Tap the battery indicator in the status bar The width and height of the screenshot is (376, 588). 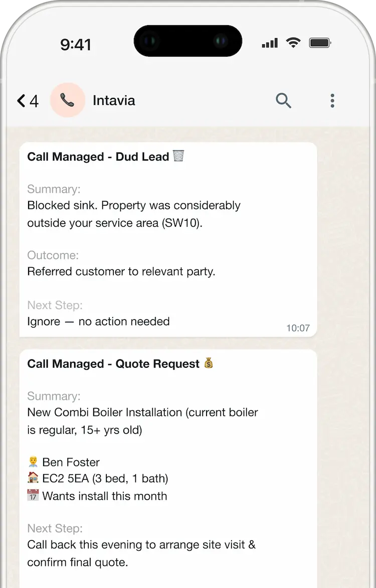320,42
